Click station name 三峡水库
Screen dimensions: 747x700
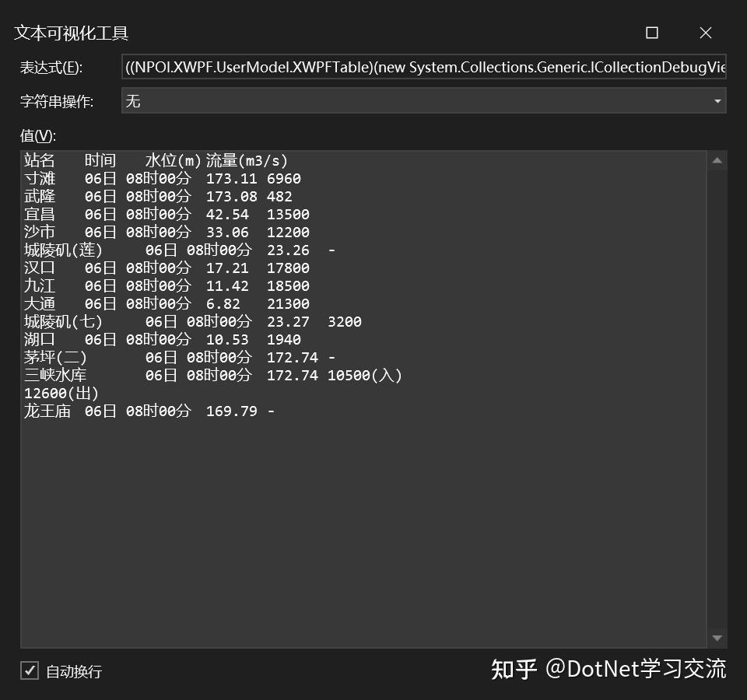point(55,375)
